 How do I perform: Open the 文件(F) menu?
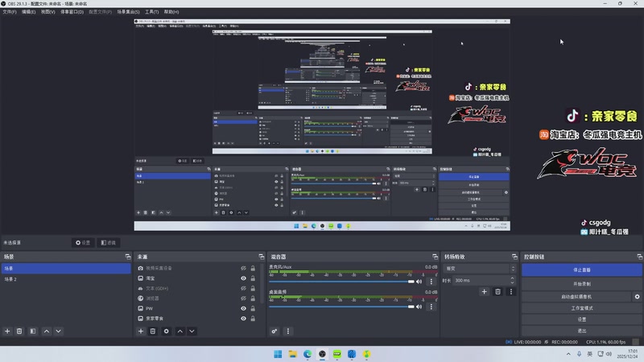(x=10, y=12)
